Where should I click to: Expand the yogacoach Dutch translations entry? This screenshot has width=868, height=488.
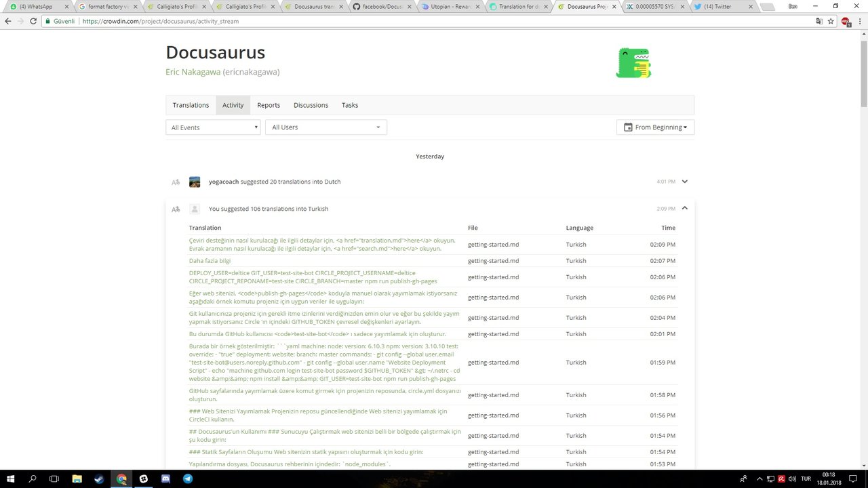click(685, 182)
